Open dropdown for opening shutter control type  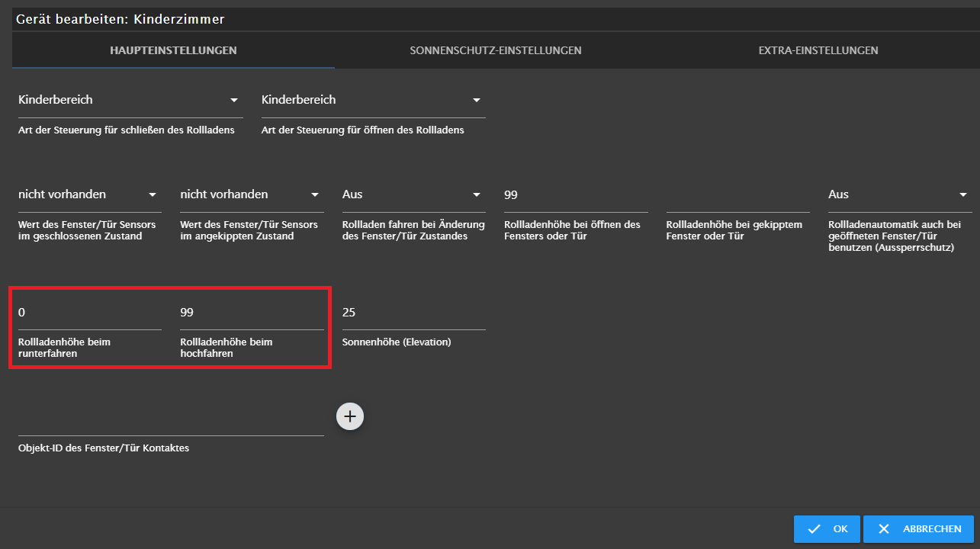tap(374, 101)
